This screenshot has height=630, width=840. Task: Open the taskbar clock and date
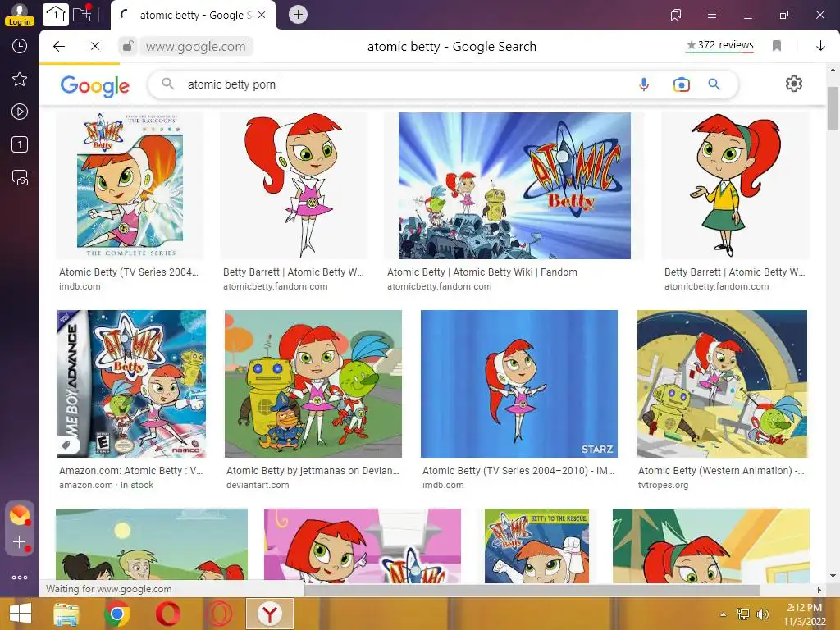[805, 614]
